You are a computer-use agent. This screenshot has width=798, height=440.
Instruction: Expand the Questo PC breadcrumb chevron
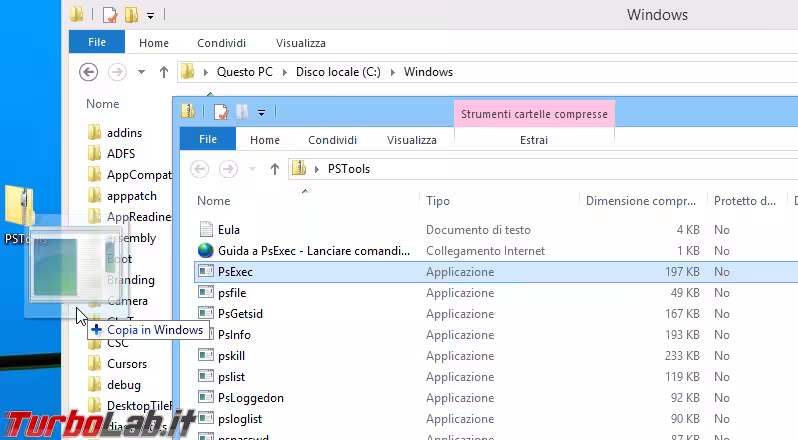click(x=206, y=72)
